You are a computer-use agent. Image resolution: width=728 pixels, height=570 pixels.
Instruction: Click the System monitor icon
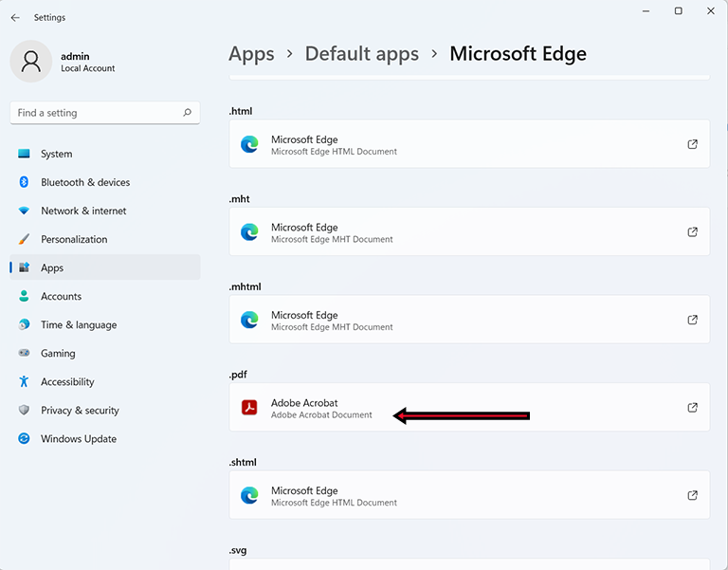(24, 154)
